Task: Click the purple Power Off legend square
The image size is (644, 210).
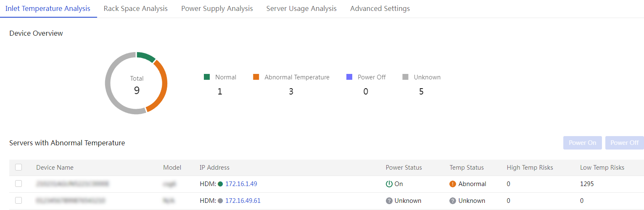Action: click(x=349, y=77)
